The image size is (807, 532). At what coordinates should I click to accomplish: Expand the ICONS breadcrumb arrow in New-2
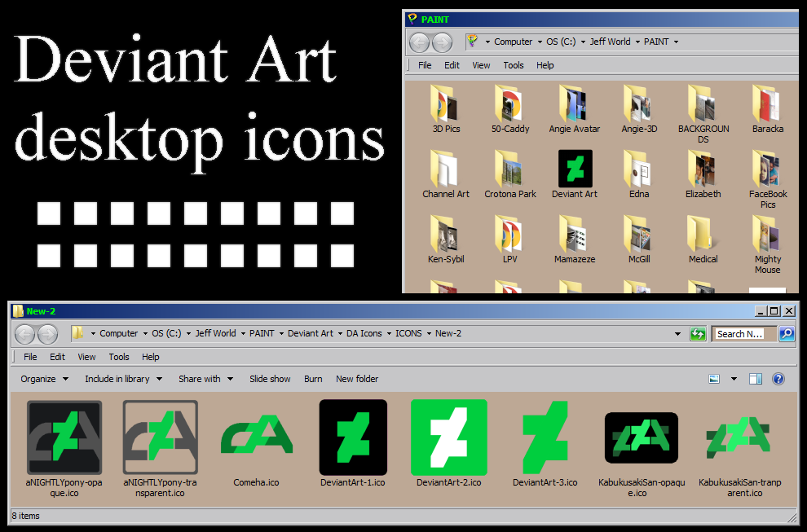click(x=428, y=334)
